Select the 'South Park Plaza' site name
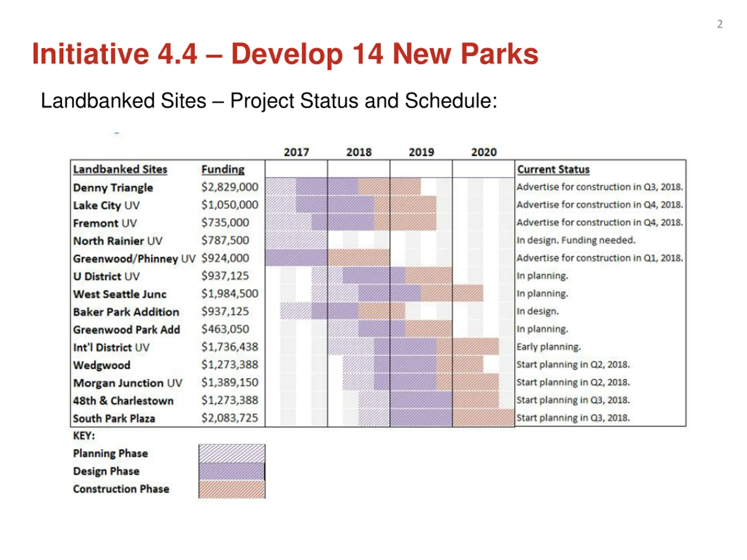 click(114, 419)
